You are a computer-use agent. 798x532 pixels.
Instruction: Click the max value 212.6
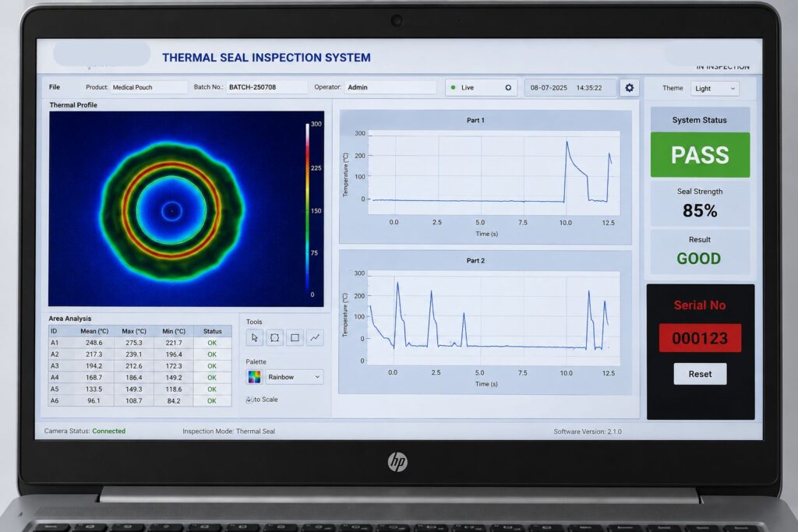pyautogui.click(x=134, y=366)
